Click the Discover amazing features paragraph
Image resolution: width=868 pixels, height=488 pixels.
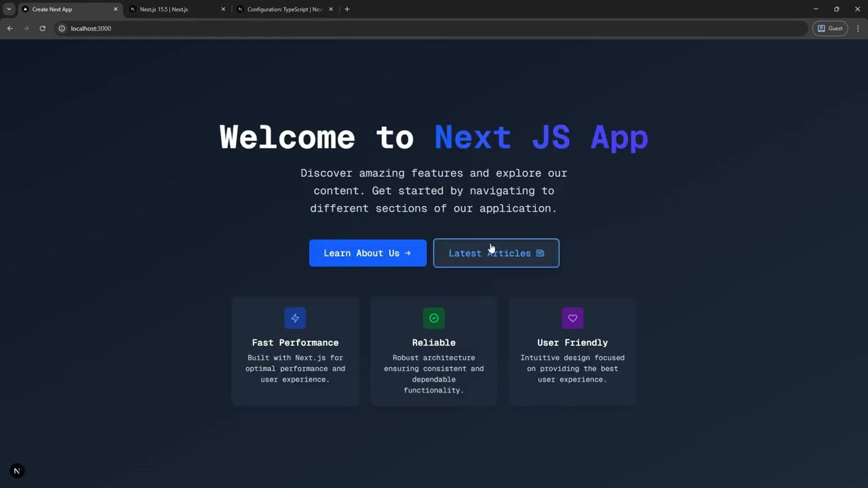point(434,190)
